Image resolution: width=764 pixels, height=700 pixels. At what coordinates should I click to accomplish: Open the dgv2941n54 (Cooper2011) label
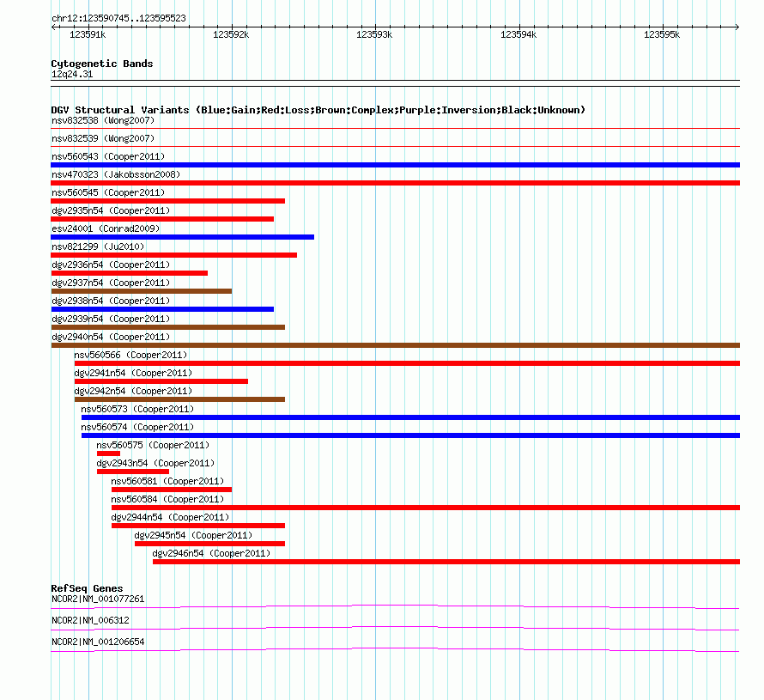pyautogui.click(x=133, y=373)
